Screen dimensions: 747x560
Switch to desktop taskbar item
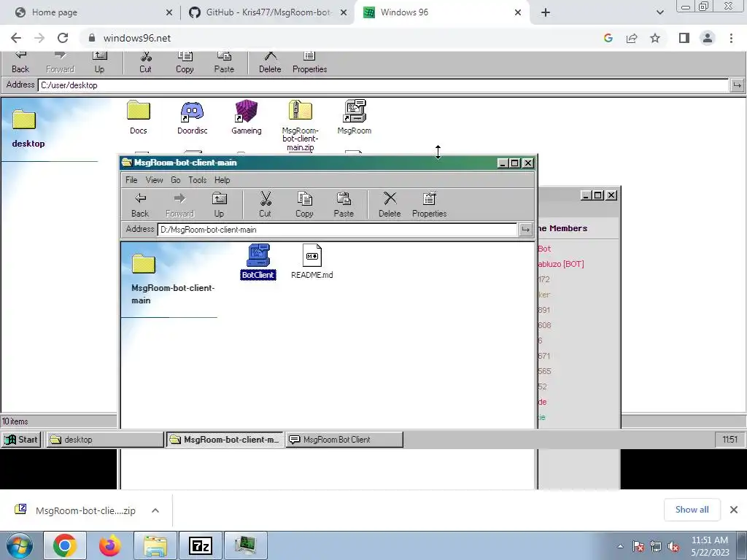[x=105, y=440]
